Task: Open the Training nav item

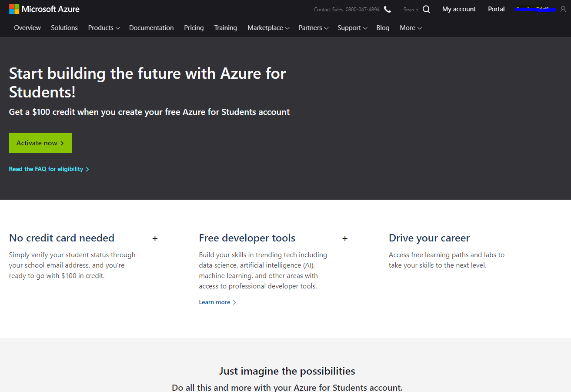Action: tap(226, 28)
